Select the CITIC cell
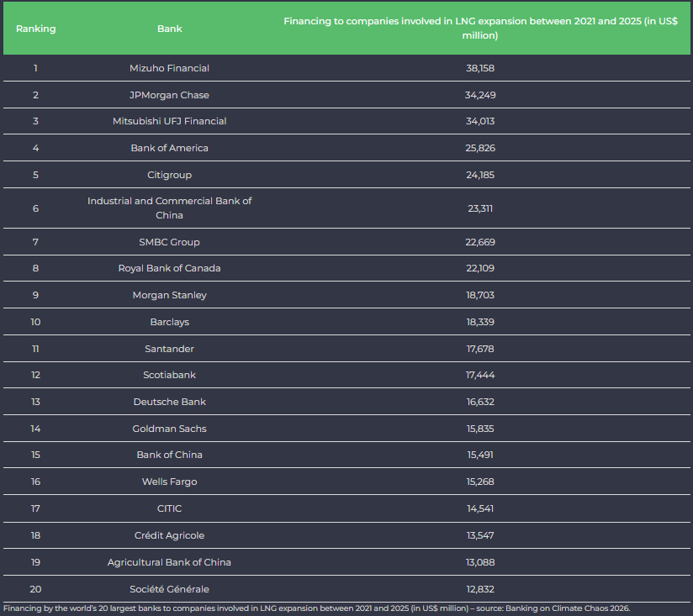This screenshot has width=693, height=616. coord(169,508)
